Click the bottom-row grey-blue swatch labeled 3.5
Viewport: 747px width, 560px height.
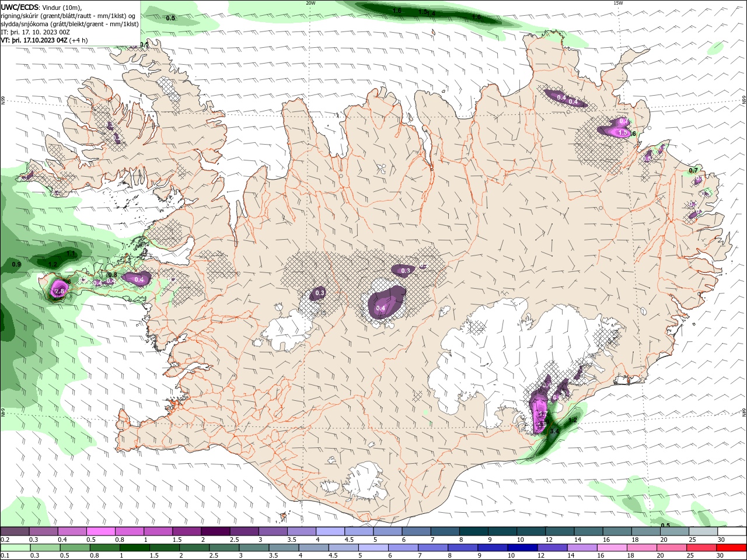[284, 548]
